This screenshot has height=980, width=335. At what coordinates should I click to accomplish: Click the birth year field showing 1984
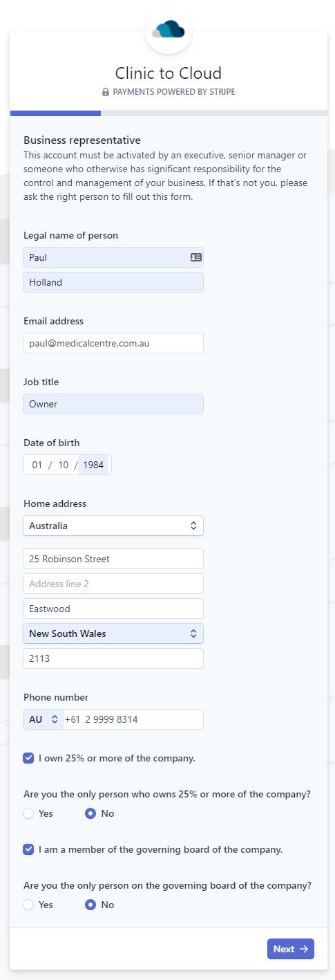[x=93, y=465]
